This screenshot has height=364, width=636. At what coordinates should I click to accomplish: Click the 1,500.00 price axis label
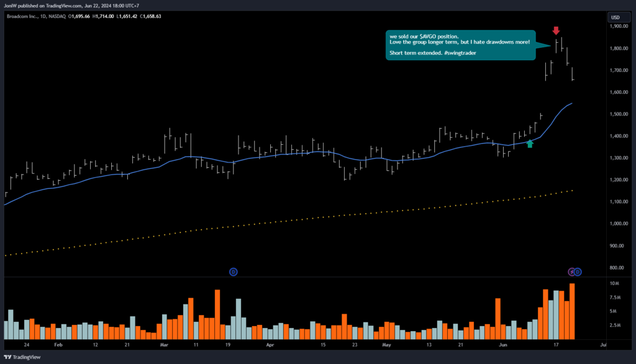(x=618, y=114)
